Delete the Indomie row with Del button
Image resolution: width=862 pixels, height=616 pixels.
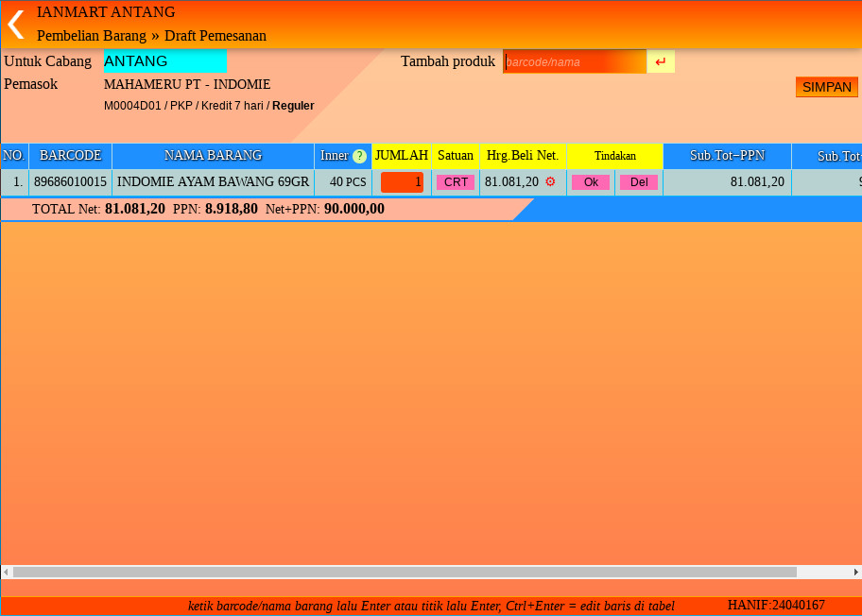[x=638, y=182]
